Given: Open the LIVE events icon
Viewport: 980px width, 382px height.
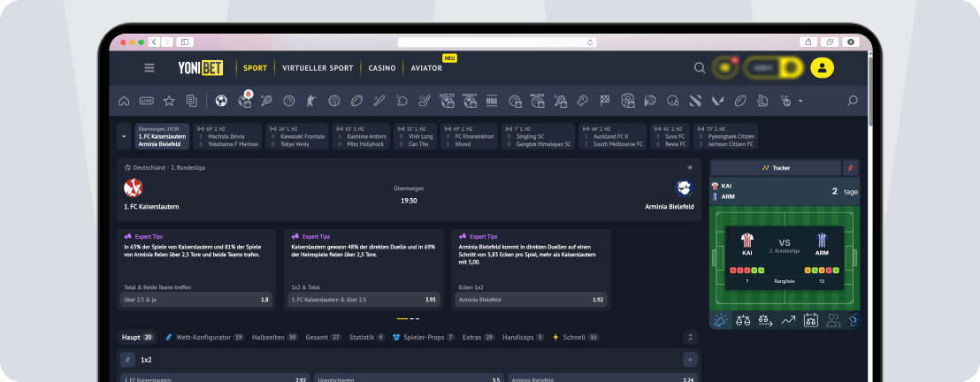Looking at the screenshot, I should pos(146,101).
